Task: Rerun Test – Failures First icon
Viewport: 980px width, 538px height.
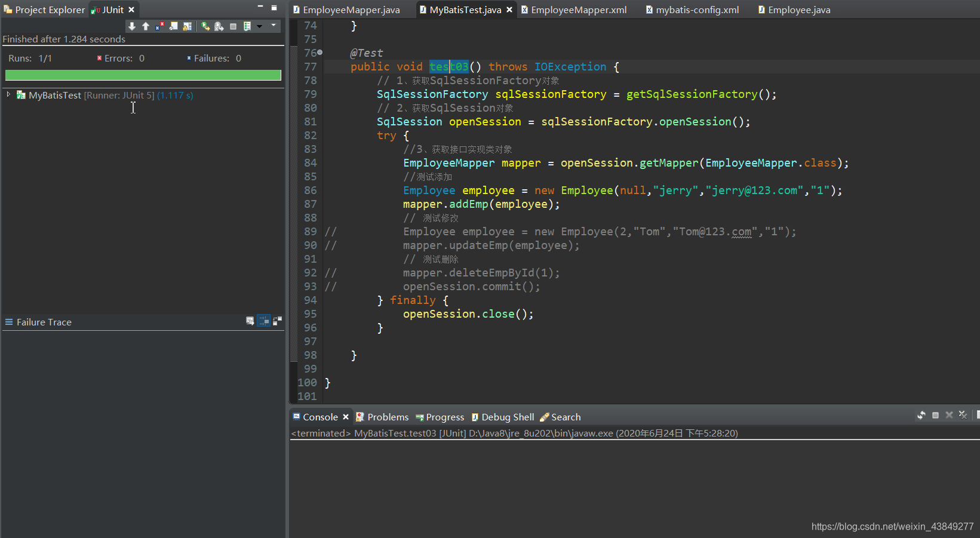Action: 219,26
